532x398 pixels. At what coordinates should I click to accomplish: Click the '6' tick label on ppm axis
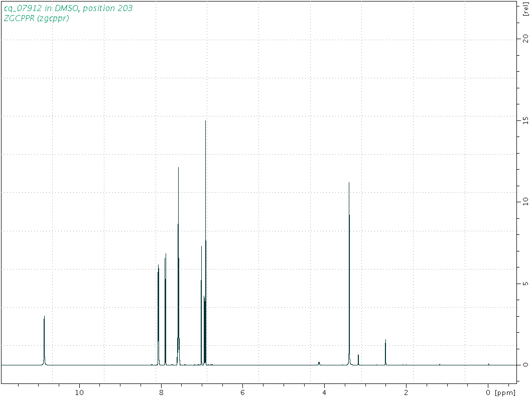tap(242, 392)
